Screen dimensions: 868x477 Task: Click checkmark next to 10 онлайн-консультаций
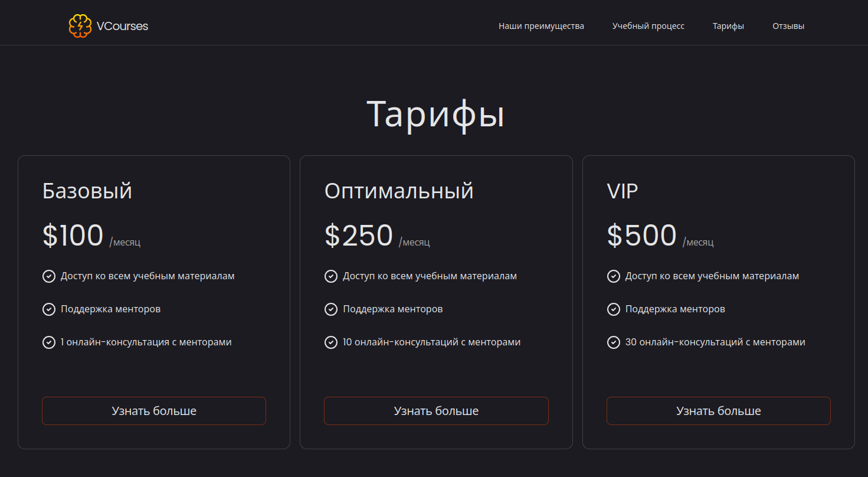(331, 342)
